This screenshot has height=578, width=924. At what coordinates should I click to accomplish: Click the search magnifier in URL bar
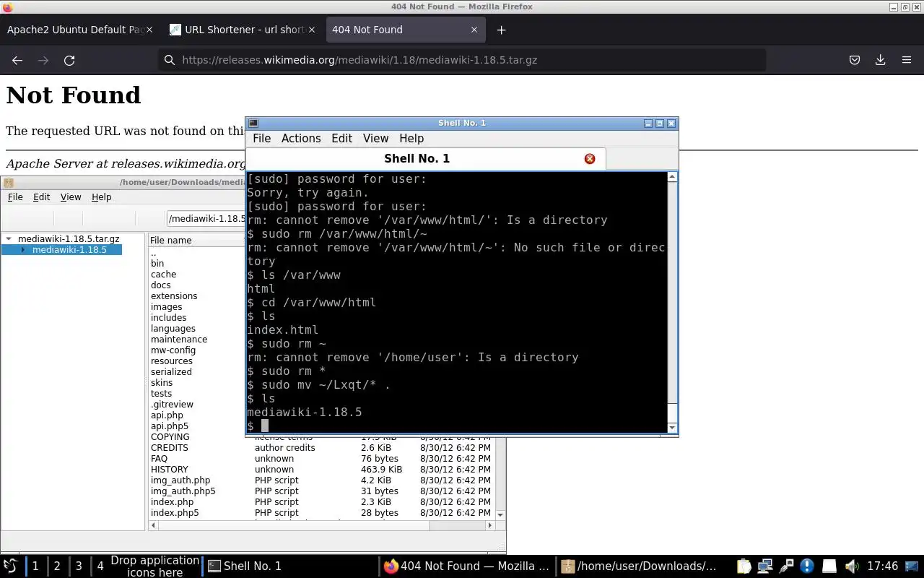coord(170,60)
